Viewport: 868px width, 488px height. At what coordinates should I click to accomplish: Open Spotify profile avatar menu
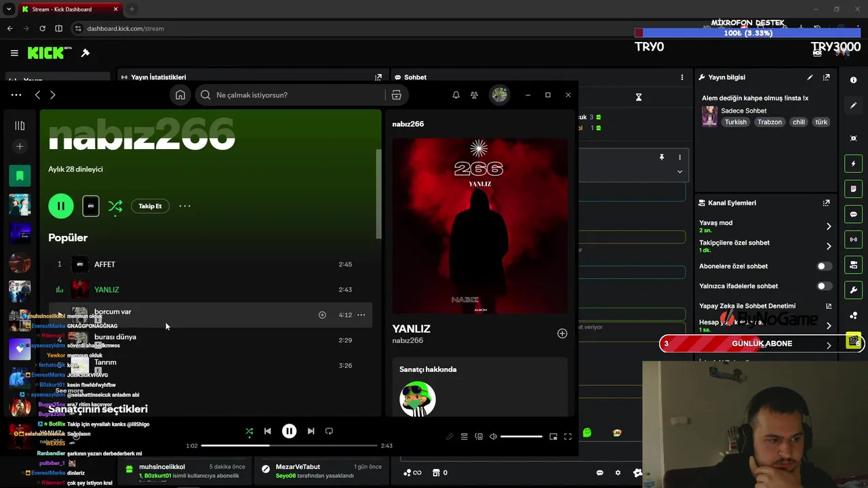500,95
